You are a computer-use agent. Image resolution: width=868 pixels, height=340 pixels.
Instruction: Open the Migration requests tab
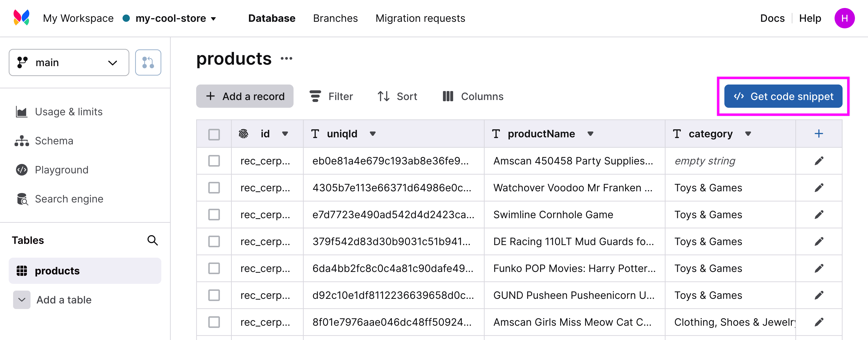tap(420, 18)
